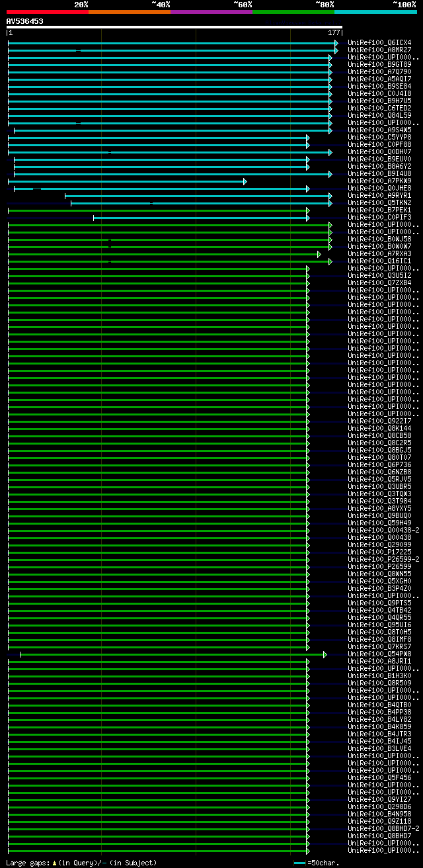Click UniRef100_Q3U5I2 label

pyautogui.click(x=379, y=275)
